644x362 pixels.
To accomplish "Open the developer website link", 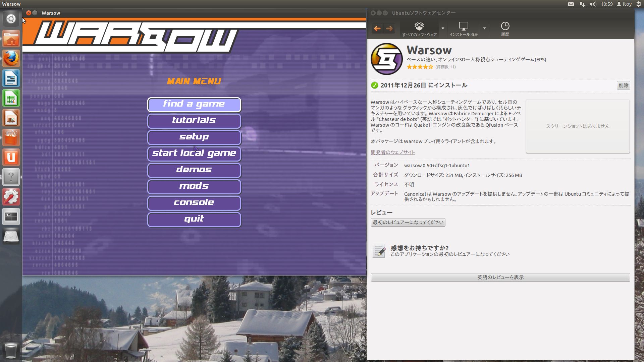I will [393, 152].
